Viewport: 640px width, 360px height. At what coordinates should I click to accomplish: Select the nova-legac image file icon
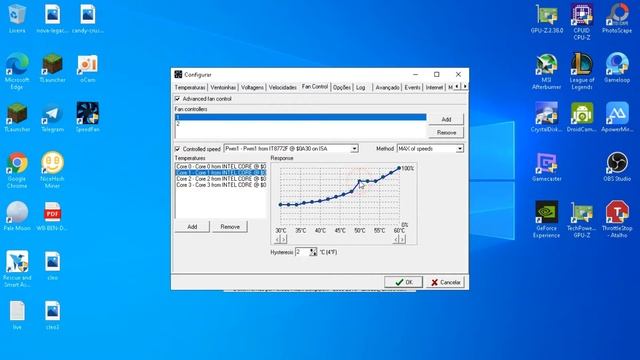(52, 19)
